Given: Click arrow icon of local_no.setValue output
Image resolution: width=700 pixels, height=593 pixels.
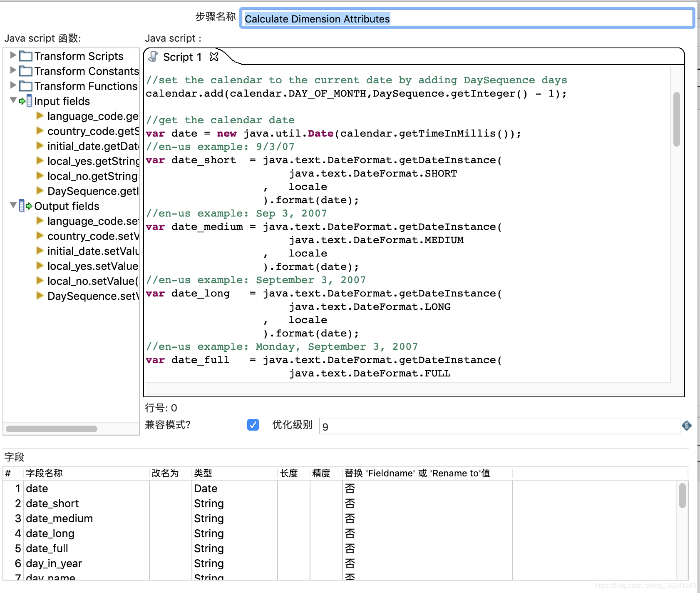Looking at the screenshot, I should (40, 280).
